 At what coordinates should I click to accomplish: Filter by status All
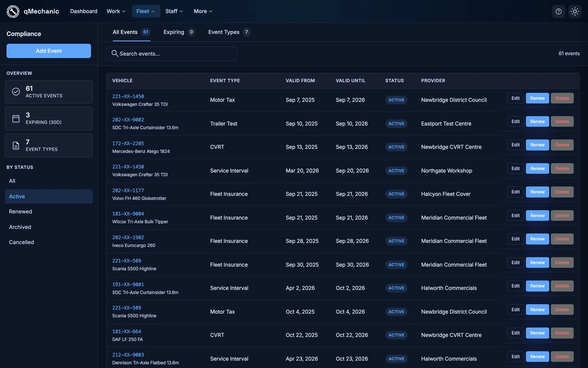pyautogui.click(x=49, y=181)
